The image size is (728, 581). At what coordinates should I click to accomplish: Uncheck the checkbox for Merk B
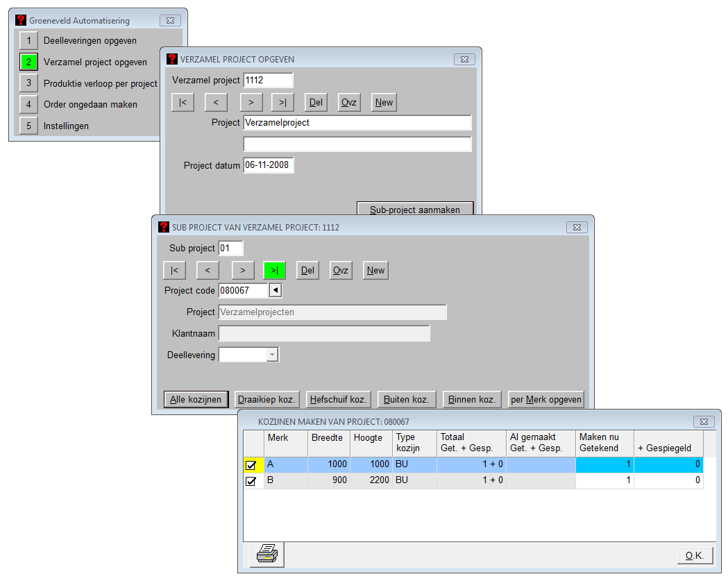(251, 481)
